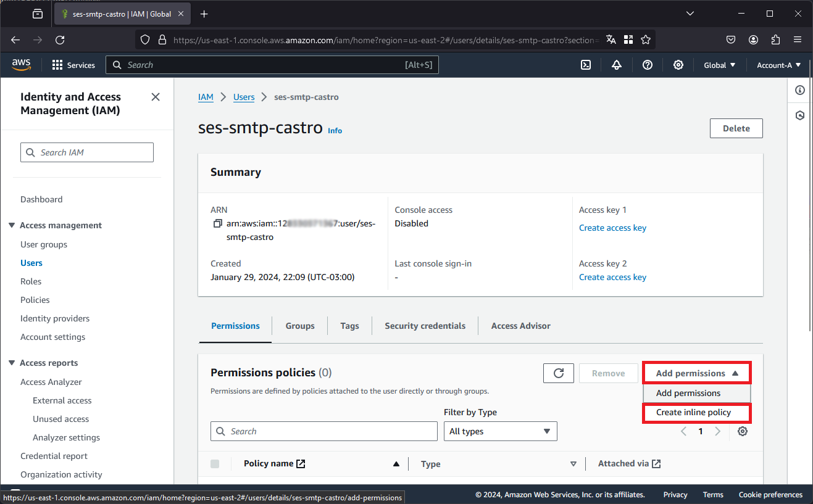Click the Search IAM input field
This screenshot has height=504, width=813.
point(87,152)
